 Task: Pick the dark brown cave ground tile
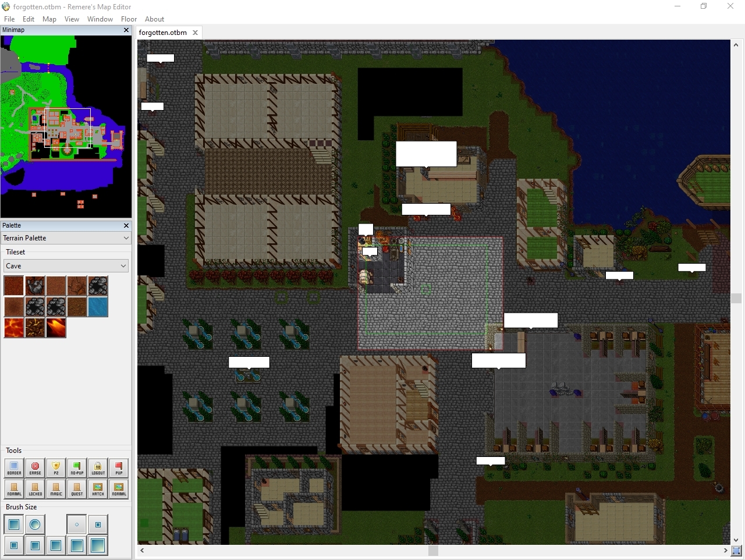(x=14, y=286)
